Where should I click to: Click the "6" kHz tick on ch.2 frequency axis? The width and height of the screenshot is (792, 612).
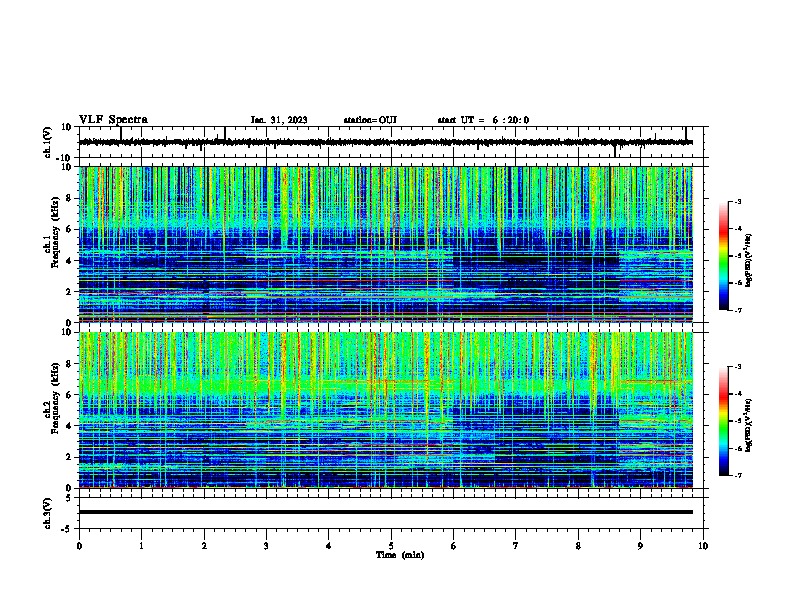click(69, 395)
